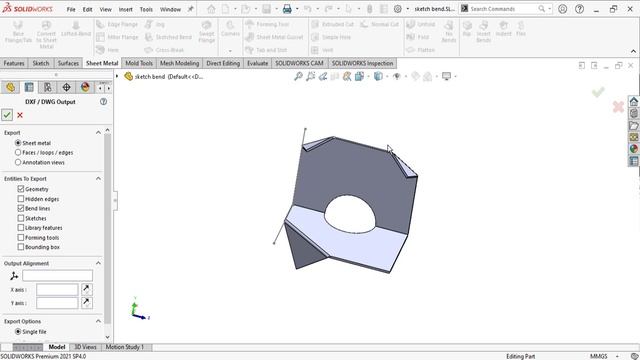This screenshot has width=640, height=360.
Task: Click the output alignment origin selection box
Action: click(x=58, y=276)
